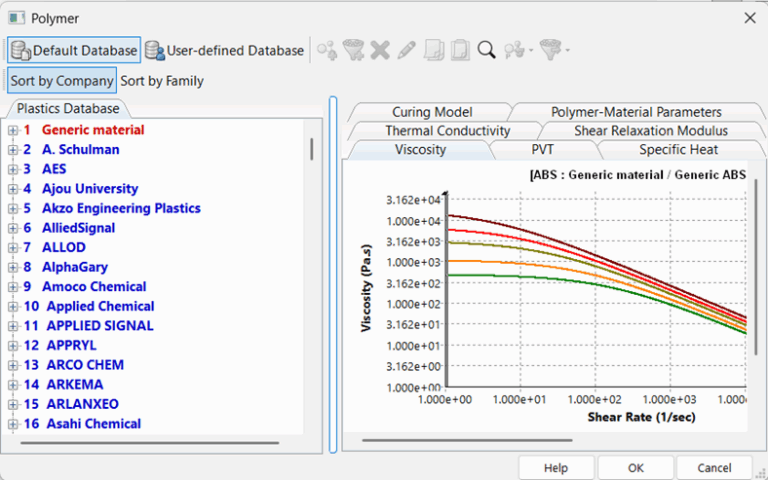Confirm with the OK button

(636, 468)
